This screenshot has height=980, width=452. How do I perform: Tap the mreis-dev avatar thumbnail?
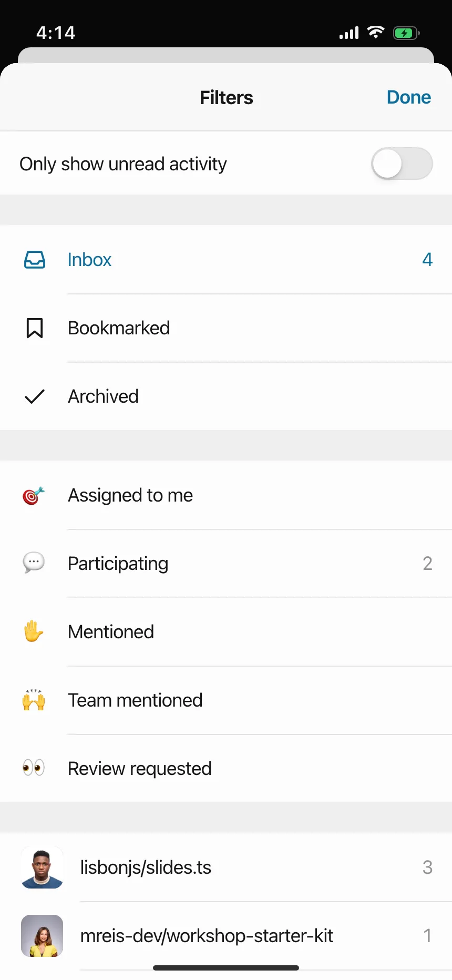pos(42,936)
